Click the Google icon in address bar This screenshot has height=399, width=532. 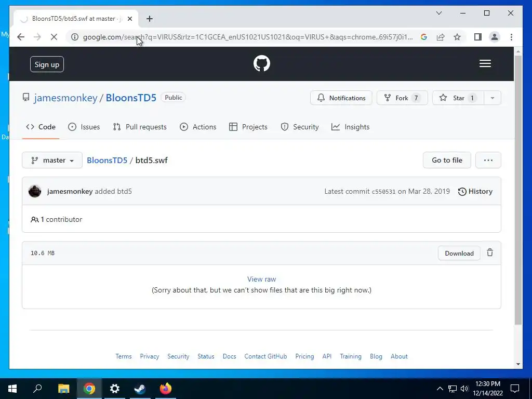click(423, 37)
